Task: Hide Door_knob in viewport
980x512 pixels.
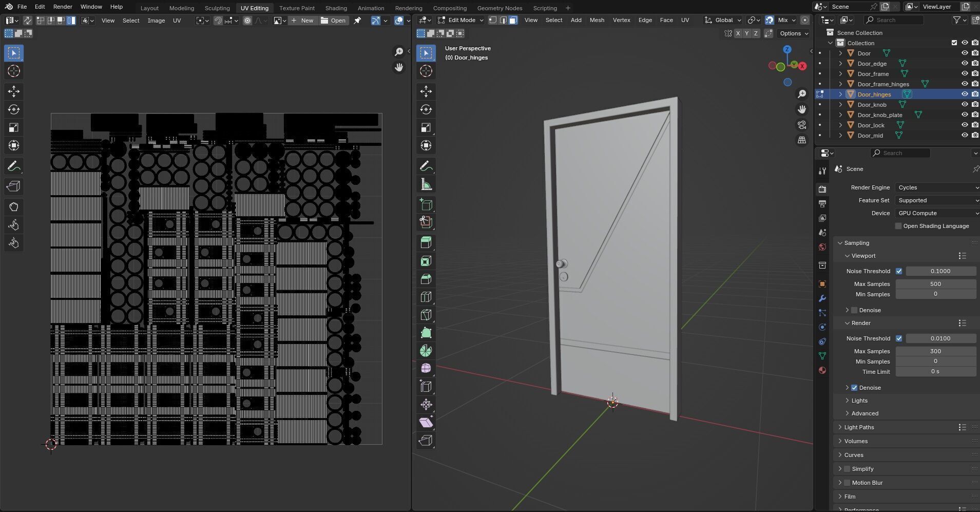Action: coord(965,105)
